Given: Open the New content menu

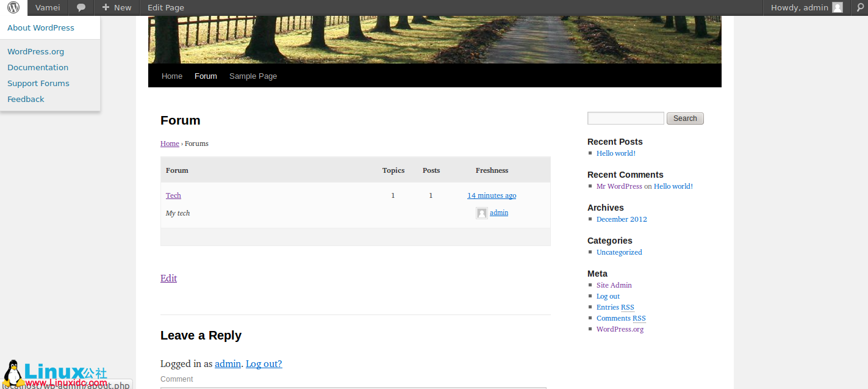Looking at the screenshot, I should coord(117,8).
